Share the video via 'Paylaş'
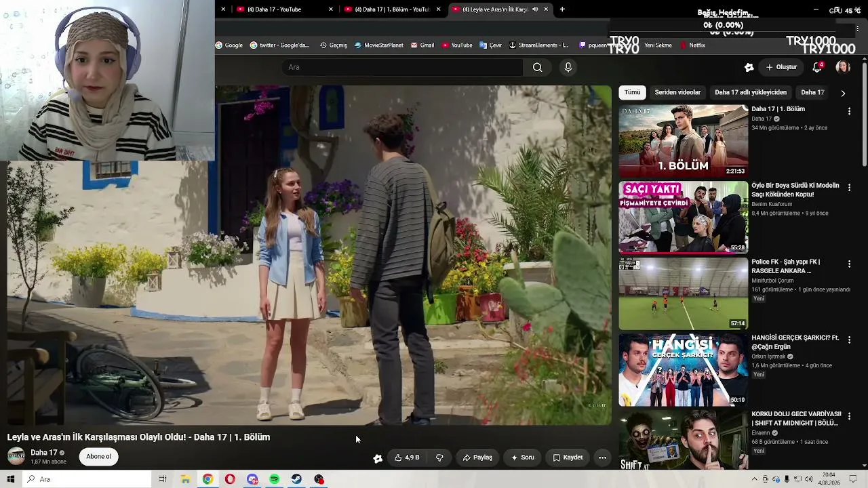This screenshot has height=488, width=868. tap(477, 457)
